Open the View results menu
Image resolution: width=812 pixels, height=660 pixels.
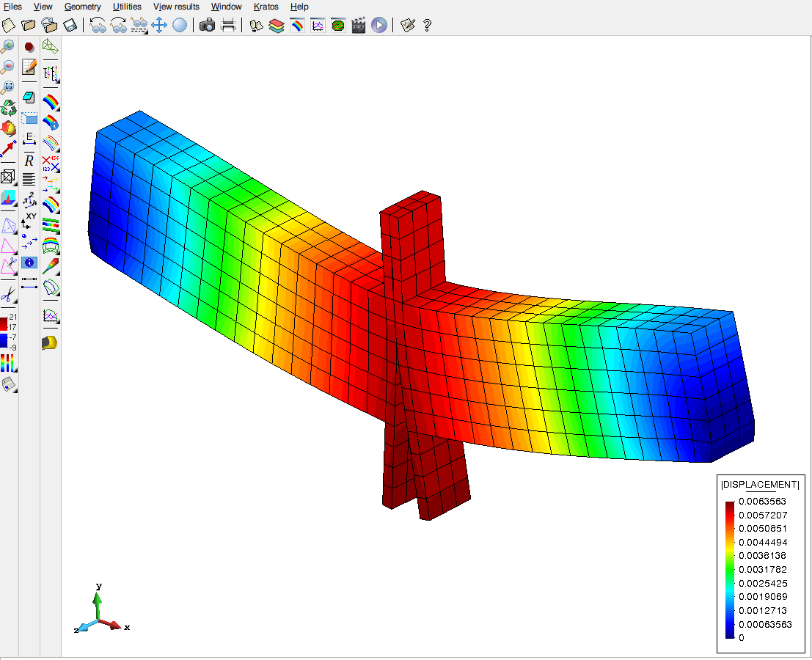(x=176, y=7)
